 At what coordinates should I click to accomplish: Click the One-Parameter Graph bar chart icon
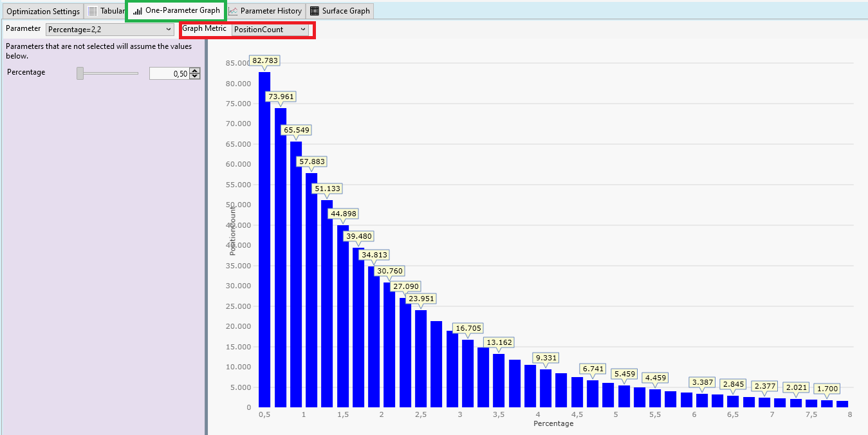click(138, 11)
